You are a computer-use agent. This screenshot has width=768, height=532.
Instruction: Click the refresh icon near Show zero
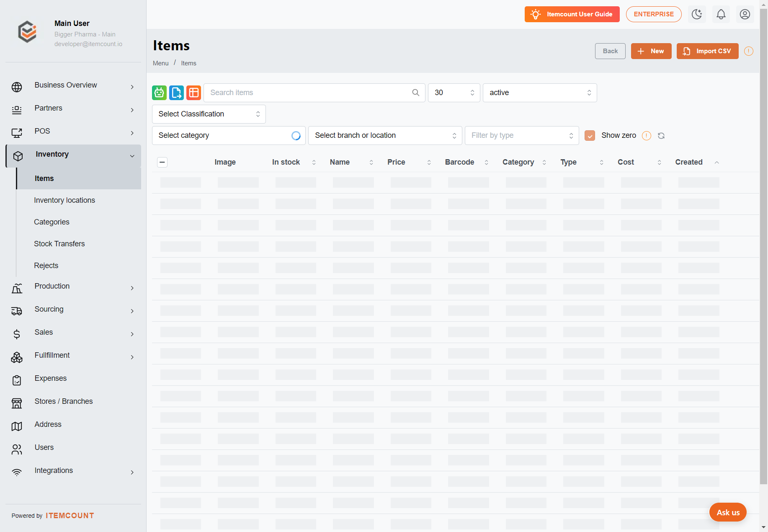pyautogui.click(x=661, y=136)
